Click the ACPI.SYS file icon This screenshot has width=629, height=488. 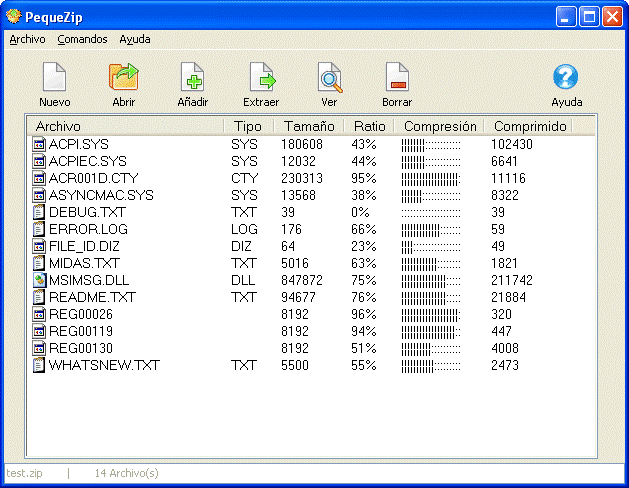[x=39, y=144]
